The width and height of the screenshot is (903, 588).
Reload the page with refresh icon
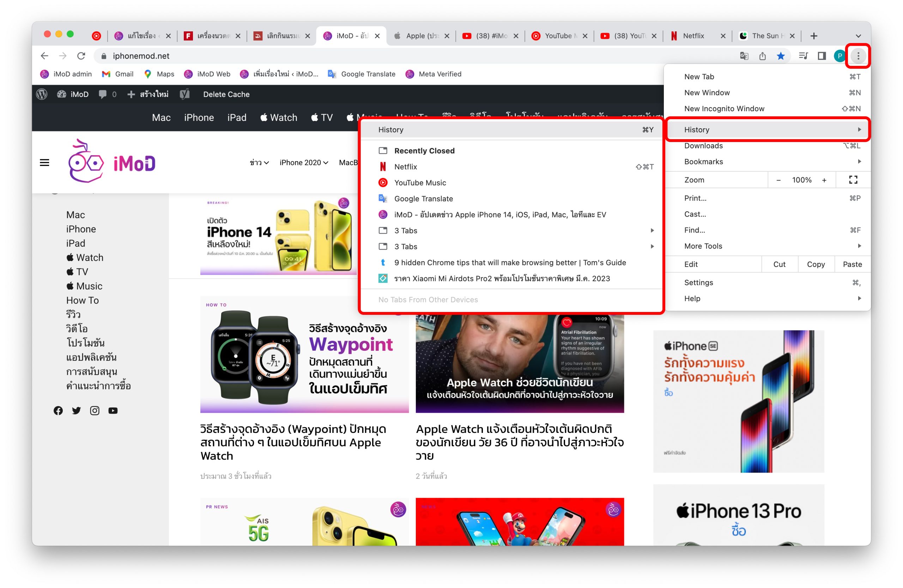(x=81, y=56)
